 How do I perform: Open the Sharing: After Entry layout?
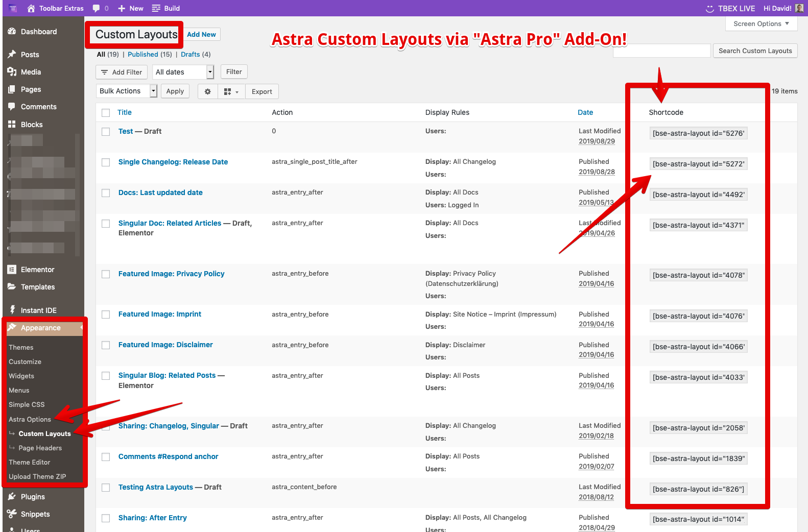[153, 518]
